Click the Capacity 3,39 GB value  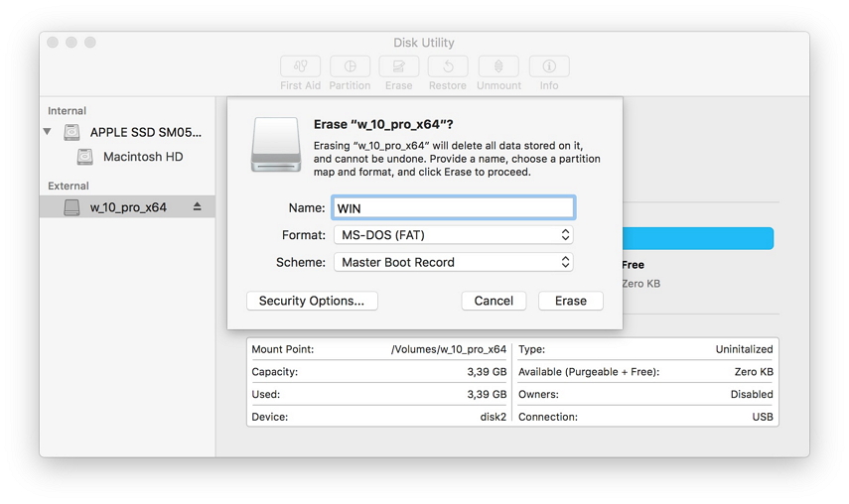click(x=487, y=372)
